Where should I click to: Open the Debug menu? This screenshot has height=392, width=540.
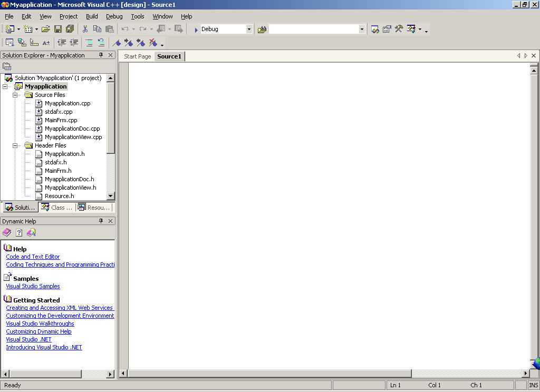click(114, 16)
